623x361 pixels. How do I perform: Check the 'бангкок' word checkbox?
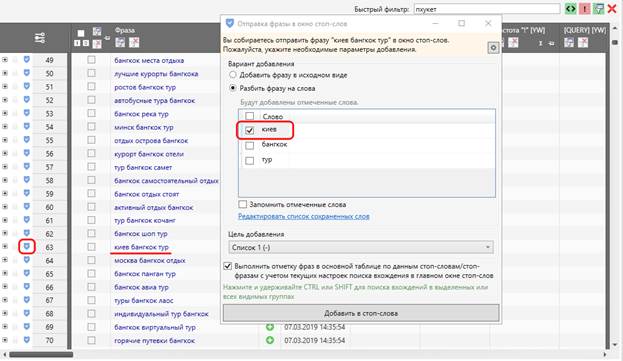[250, 145]
